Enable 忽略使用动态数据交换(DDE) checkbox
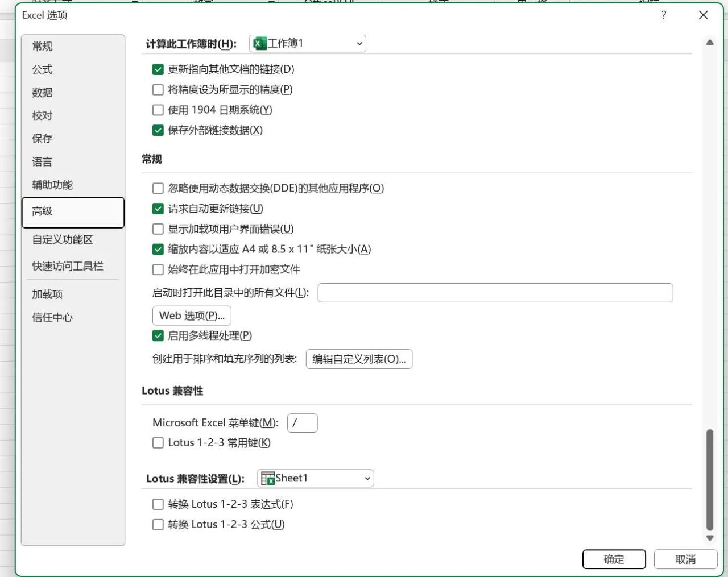 pyautogui.click(x=158, y=189)
